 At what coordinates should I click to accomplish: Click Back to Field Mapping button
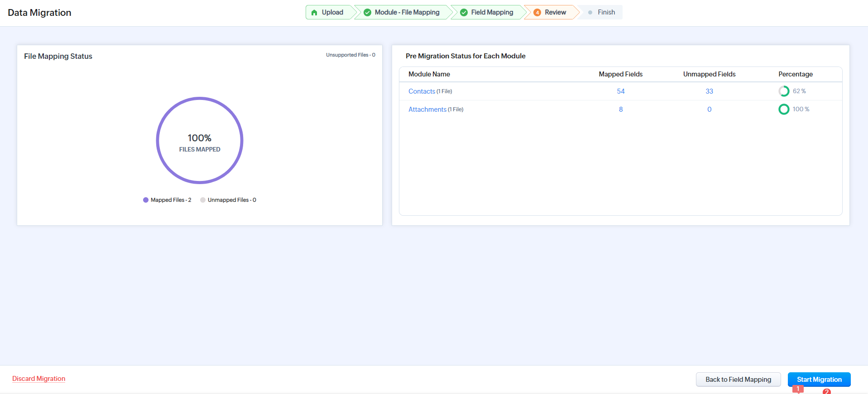coord(738,380)
